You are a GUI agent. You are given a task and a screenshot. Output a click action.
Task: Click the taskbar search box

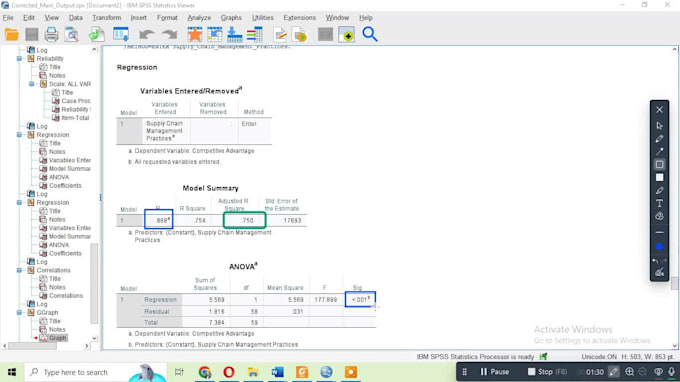click(95, 372)
